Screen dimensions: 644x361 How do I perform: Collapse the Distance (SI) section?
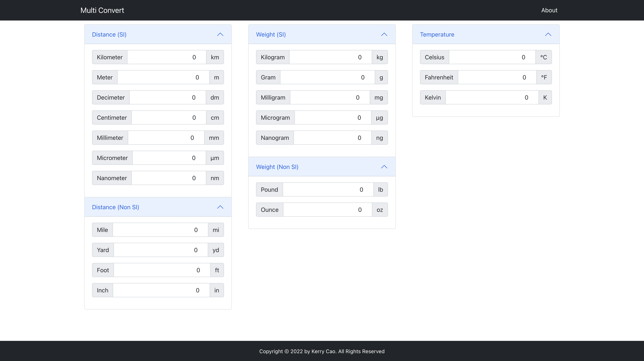(220, 34)
